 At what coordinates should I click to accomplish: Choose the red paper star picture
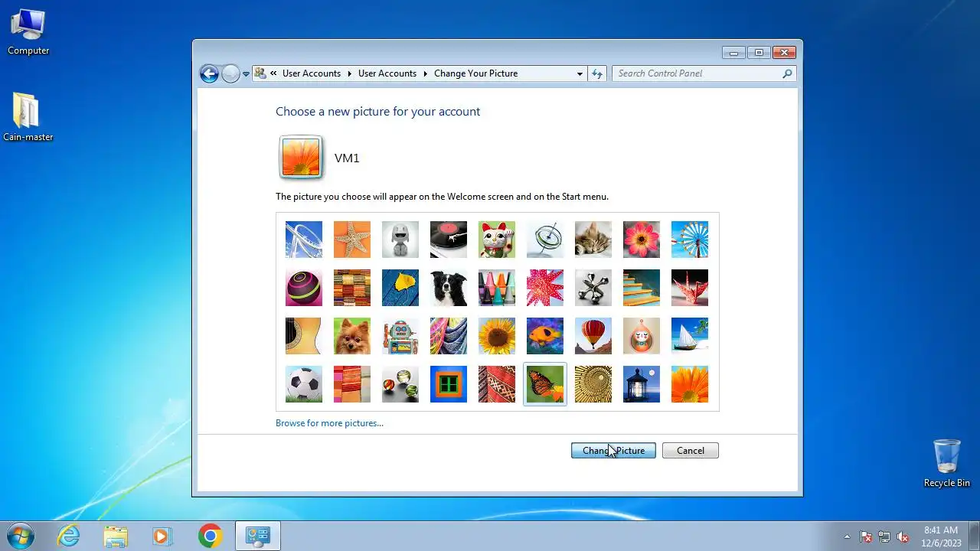(545, 288)
